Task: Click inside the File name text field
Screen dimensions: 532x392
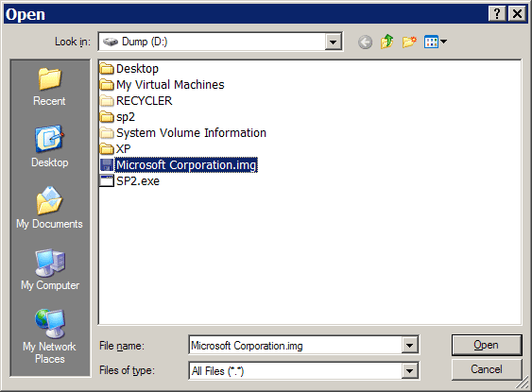Action: pos(295,346)
